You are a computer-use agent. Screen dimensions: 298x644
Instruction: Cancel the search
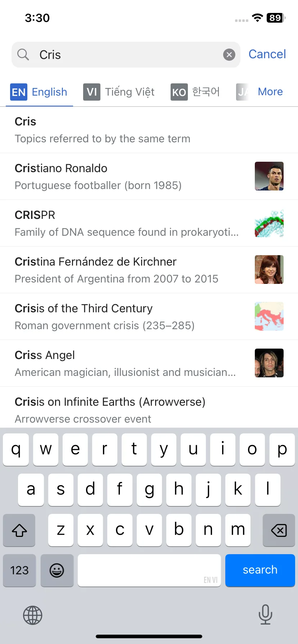coord(267,54)
